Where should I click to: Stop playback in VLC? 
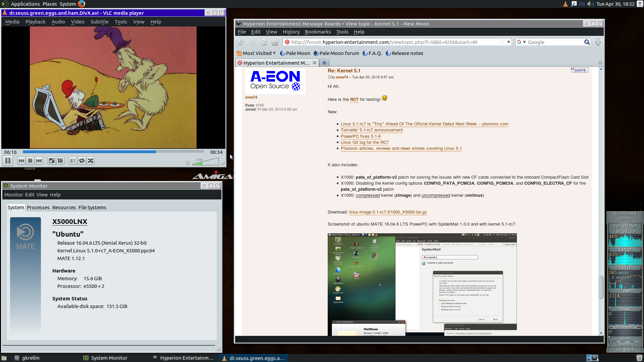click(30, 161)
